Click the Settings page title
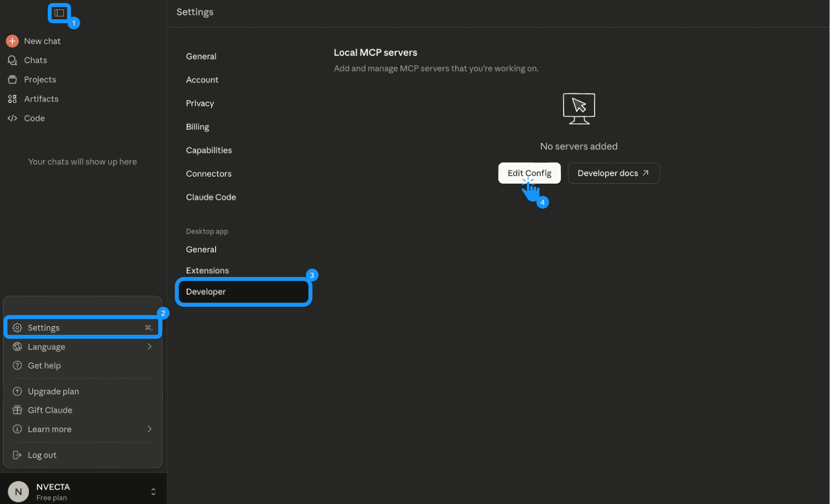Viewport: 830px width, 504px height. [x=195, y=12]
